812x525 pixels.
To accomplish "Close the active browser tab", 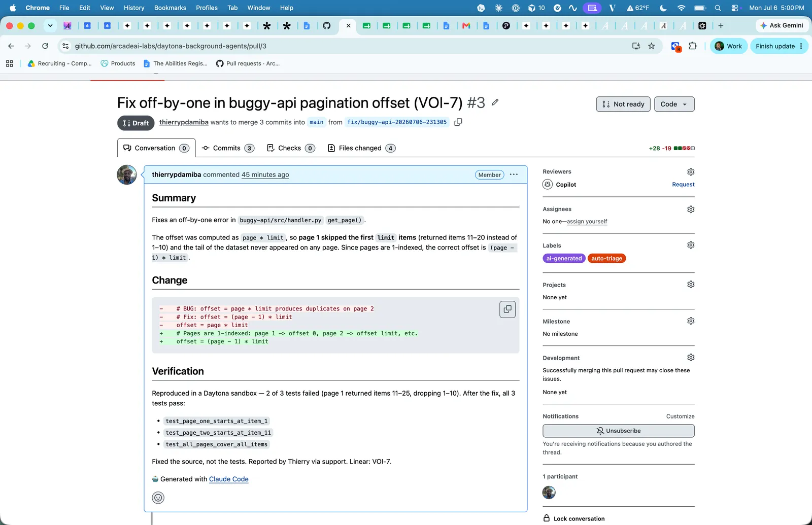I will point(348,26).
